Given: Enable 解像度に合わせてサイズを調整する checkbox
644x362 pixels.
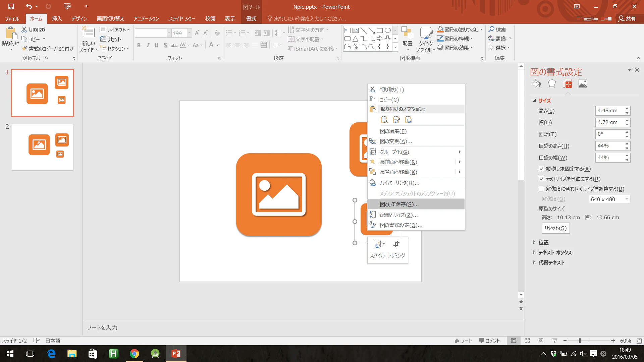Looking at the screenshot, I should click(x=541, y=189).
